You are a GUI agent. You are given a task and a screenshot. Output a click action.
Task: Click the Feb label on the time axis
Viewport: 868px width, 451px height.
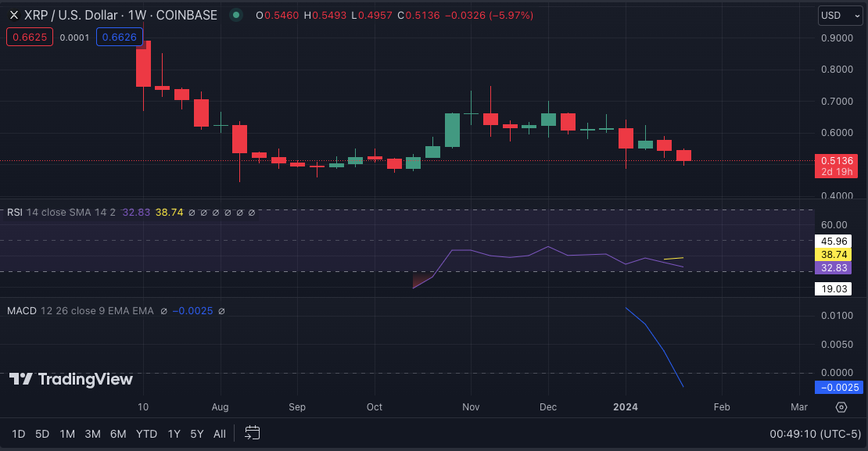point(722,407)
